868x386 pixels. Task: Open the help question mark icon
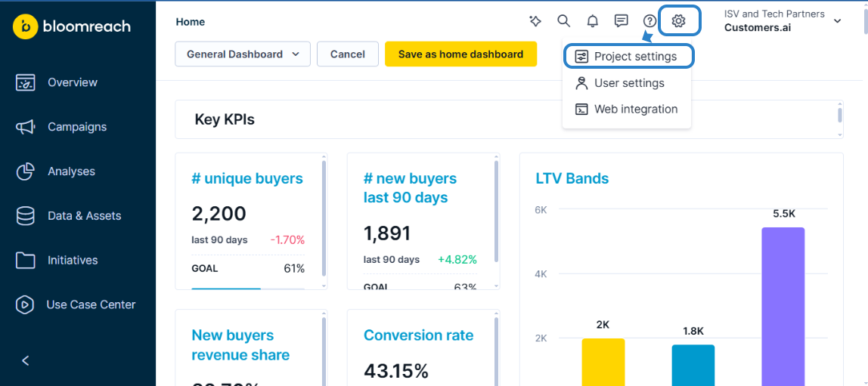649,21
